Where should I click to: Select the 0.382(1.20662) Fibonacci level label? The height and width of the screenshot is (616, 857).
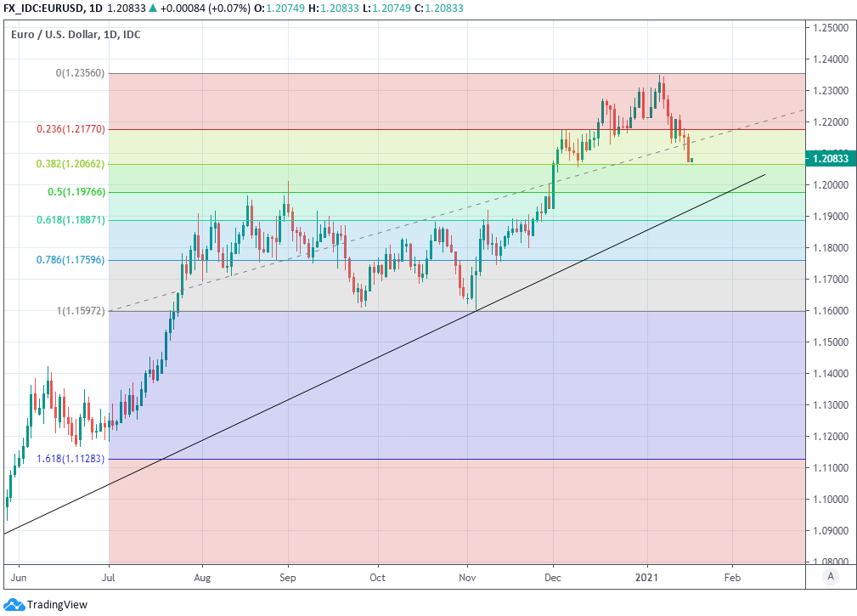pyautogui.click(x=70, y=164)
